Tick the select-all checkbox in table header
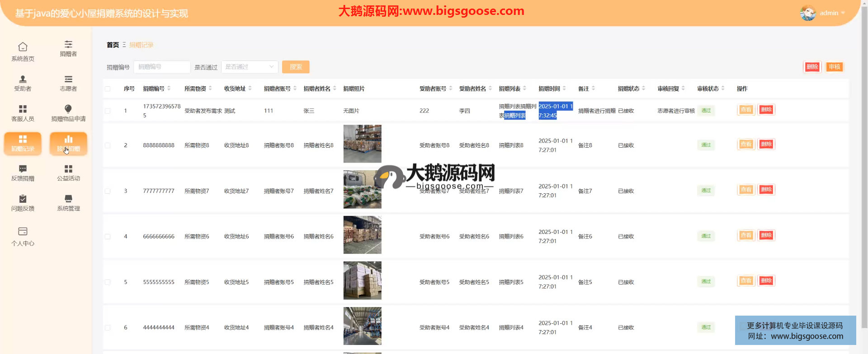 click(x=108, y=89)
